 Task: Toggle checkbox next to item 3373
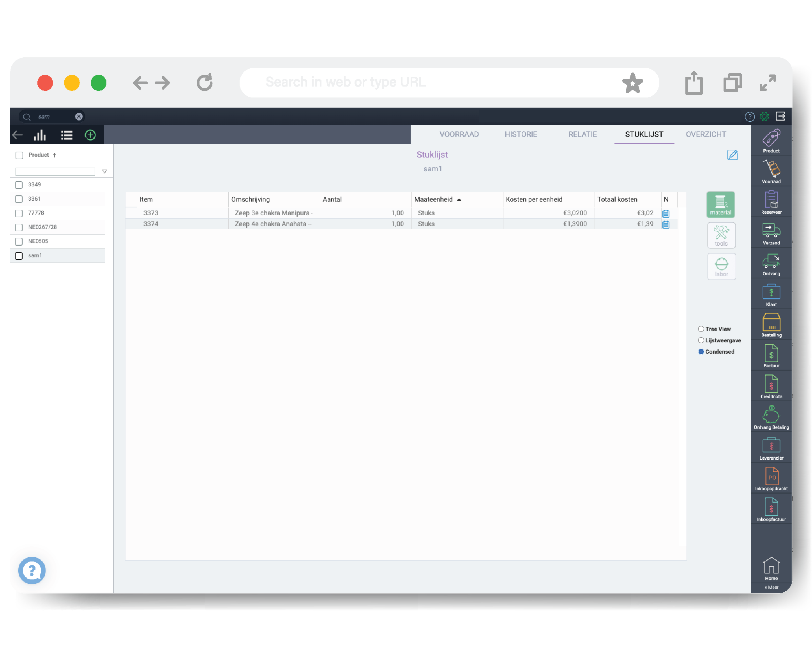(131, 212)
